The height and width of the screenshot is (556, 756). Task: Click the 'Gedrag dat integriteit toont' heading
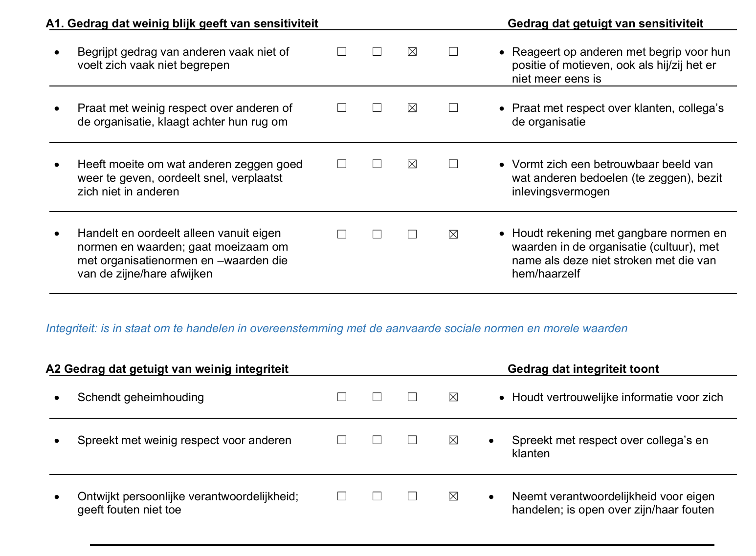coord(583,369)
